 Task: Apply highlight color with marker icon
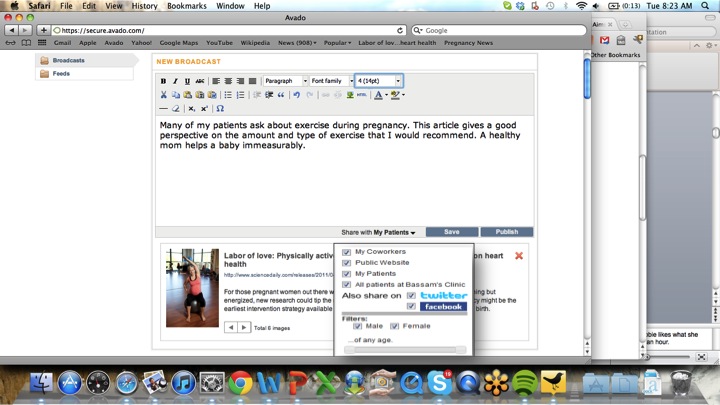(395, 95)
